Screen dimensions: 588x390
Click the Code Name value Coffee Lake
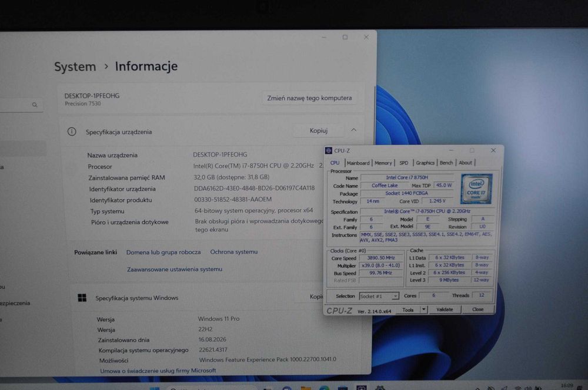tap(385, 186)
